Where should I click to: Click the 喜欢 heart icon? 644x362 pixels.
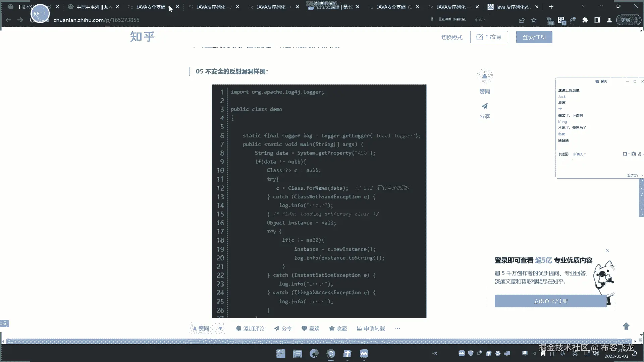click(304, 328)
